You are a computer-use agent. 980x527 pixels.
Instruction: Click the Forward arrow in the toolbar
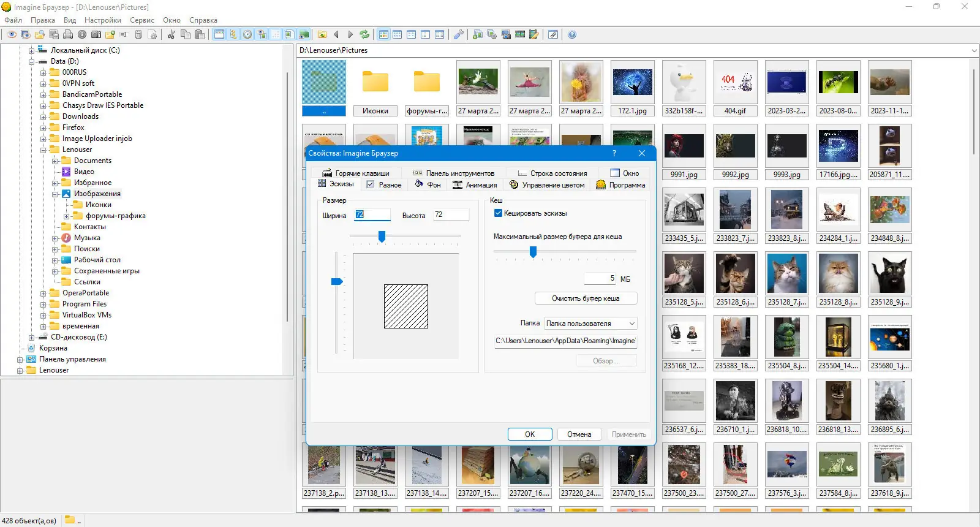coord(350,35)
